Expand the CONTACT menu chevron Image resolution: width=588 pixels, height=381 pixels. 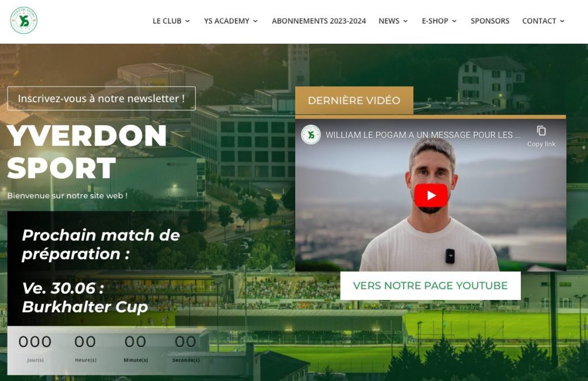562,21
